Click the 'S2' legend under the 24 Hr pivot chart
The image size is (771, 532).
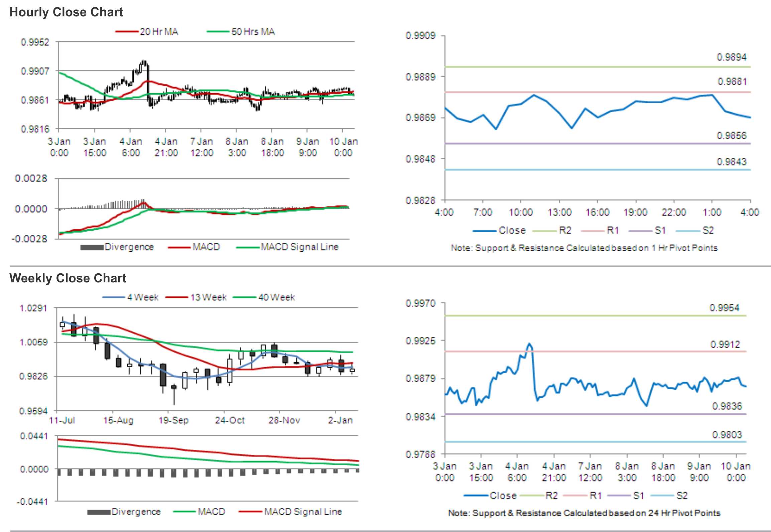click(x=669, y=496)
